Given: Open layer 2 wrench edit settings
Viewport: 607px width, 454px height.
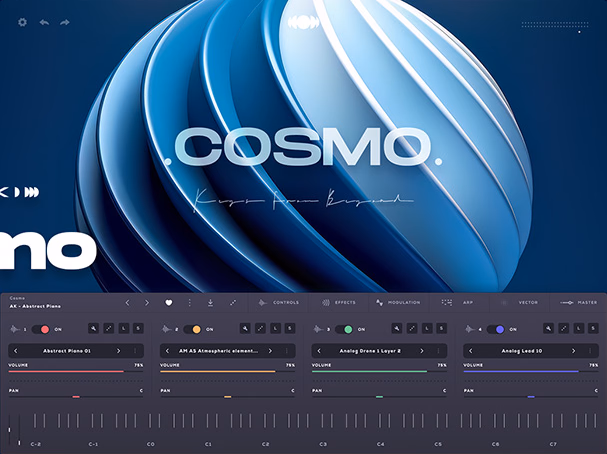Looking at the screenshot, I should 245,329.
